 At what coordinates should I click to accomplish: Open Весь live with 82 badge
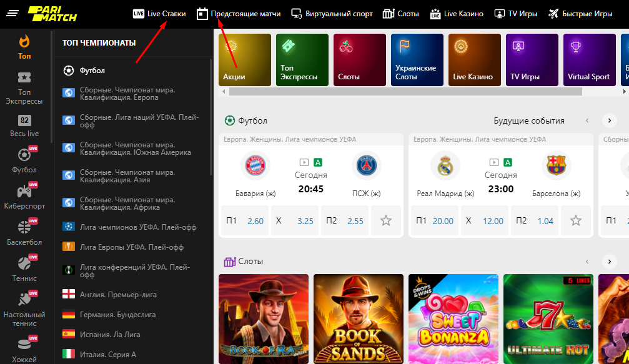tap(24, 126)
